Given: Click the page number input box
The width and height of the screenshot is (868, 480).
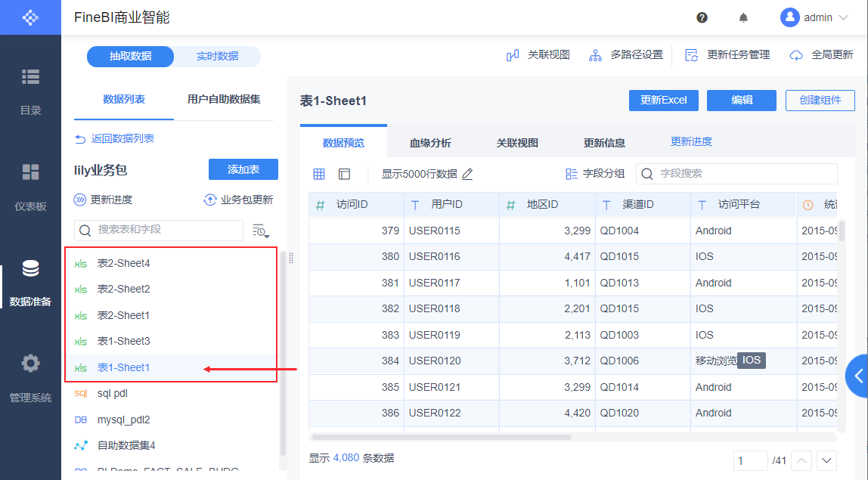Looking at the screenshot, I should (751, 460).
